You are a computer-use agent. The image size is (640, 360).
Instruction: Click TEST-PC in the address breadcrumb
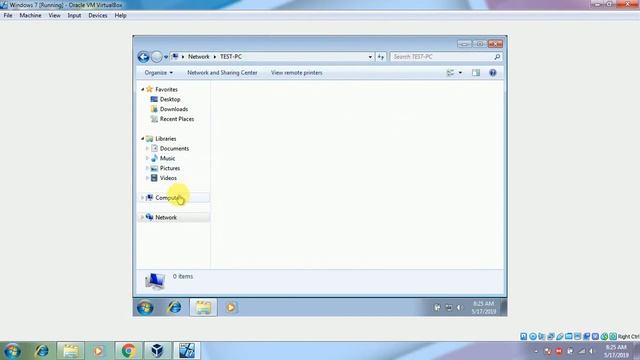(231, 57)
